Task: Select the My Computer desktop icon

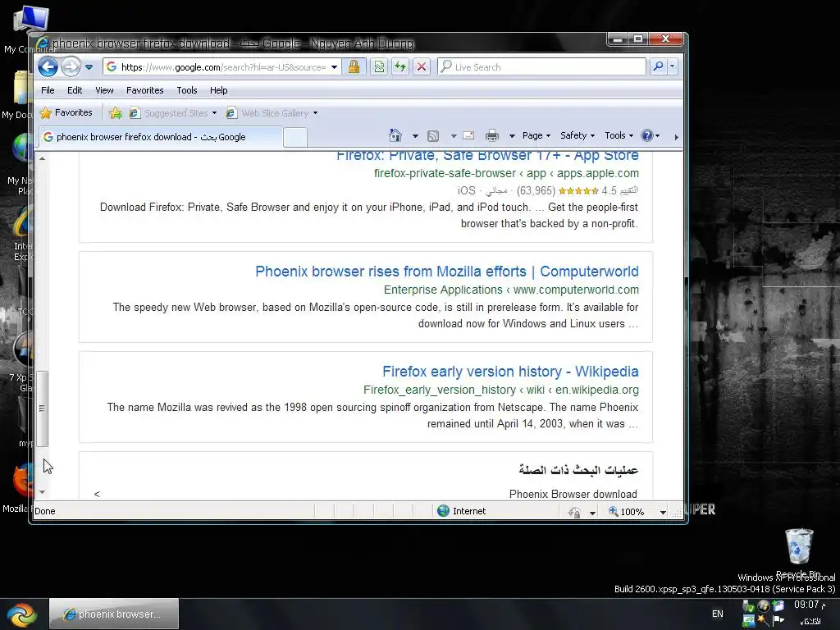Action: 30,28
